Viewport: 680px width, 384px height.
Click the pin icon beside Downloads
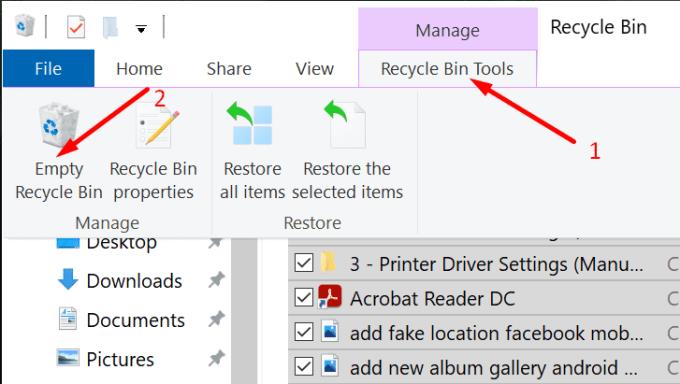(216, 280)
